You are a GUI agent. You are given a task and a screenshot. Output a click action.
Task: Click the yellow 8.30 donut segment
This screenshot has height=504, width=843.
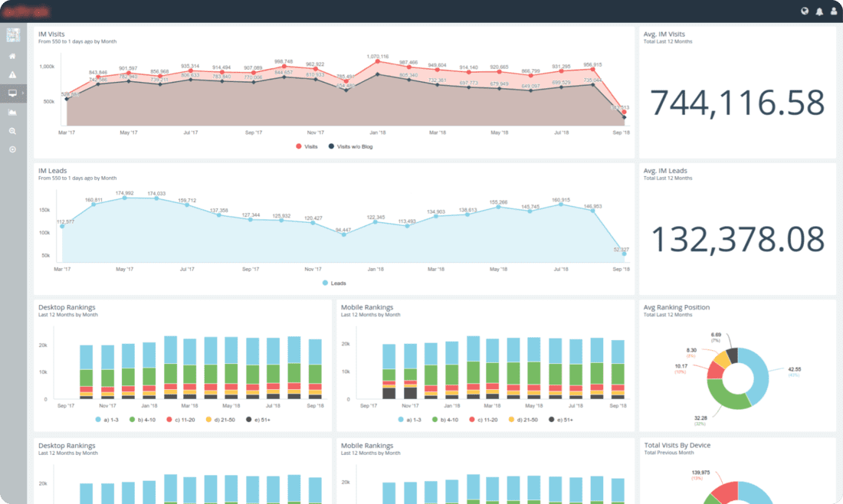point(722,359)
